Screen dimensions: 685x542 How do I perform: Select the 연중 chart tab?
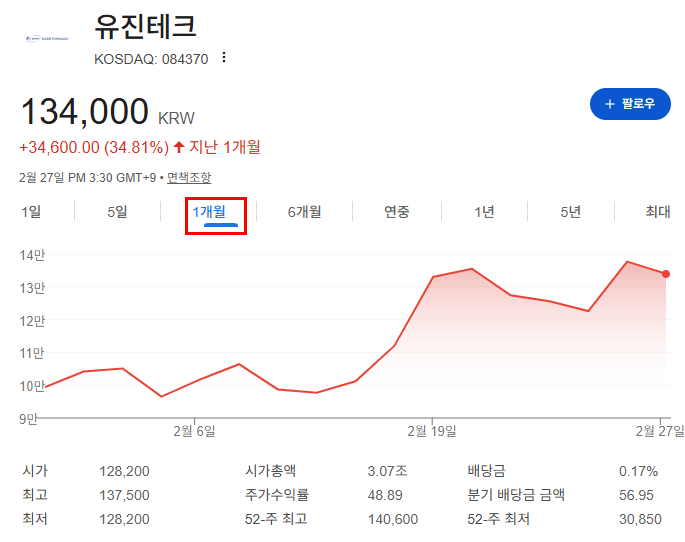pyautogui.click(x=397, y=212)
